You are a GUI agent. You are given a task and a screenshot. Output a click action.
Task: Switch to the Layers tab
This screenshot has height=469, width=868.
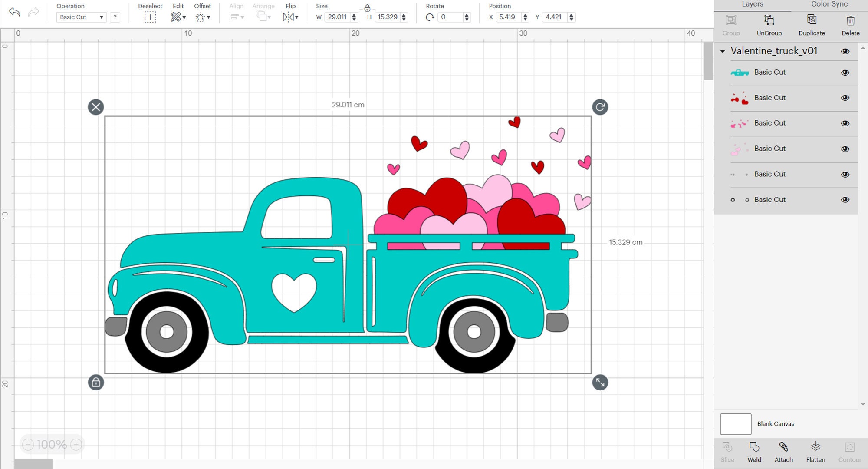(752, 4)
